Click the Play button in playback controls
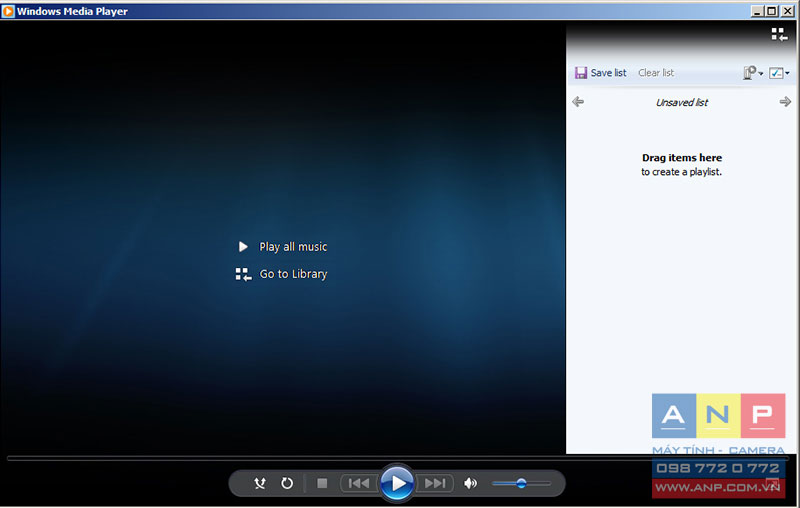The width and height of the screenshot is (800, 508). pyautogui.click(x=397, y=482)
